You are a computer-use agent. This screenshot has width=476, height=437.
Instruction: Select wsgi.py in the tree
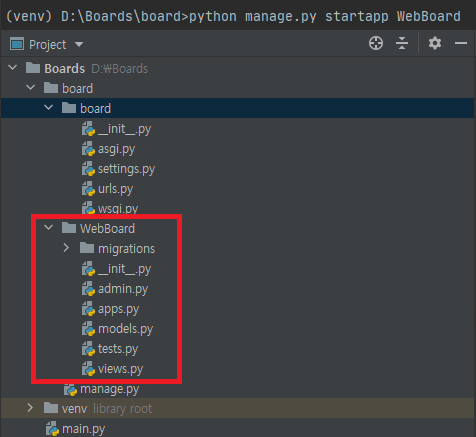click(x=118, y=209)
